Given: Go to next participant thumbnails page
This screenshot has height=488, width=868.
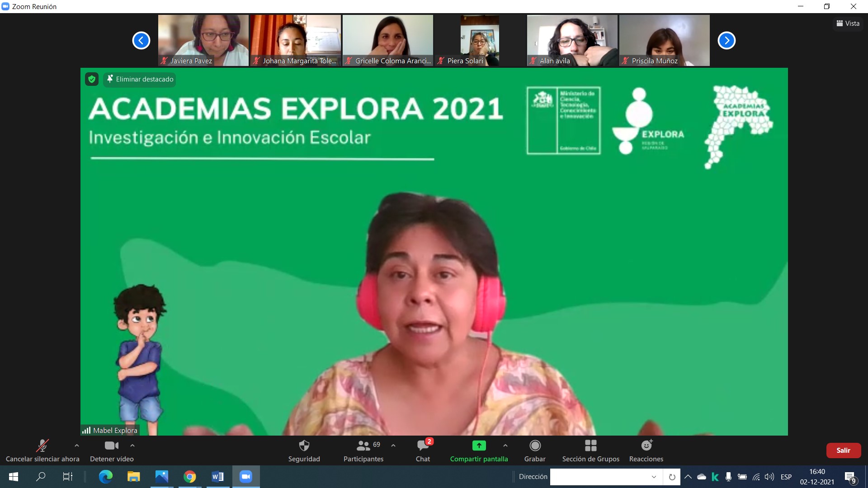Looking at the screenshot, I should pyautogui.click(x=726, y=41).
